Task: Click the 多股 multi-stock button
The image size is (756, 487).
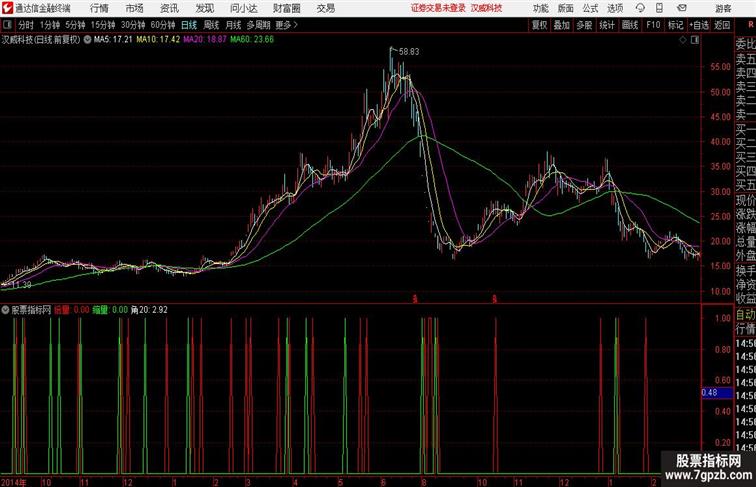Action: (584, 25)
